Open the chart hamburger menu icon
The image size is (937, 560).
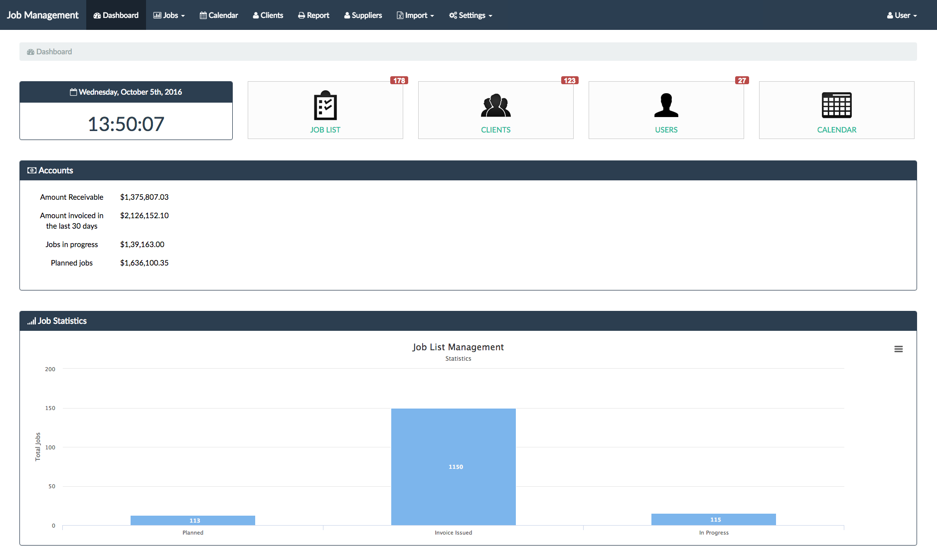click(x=898, y=349)
